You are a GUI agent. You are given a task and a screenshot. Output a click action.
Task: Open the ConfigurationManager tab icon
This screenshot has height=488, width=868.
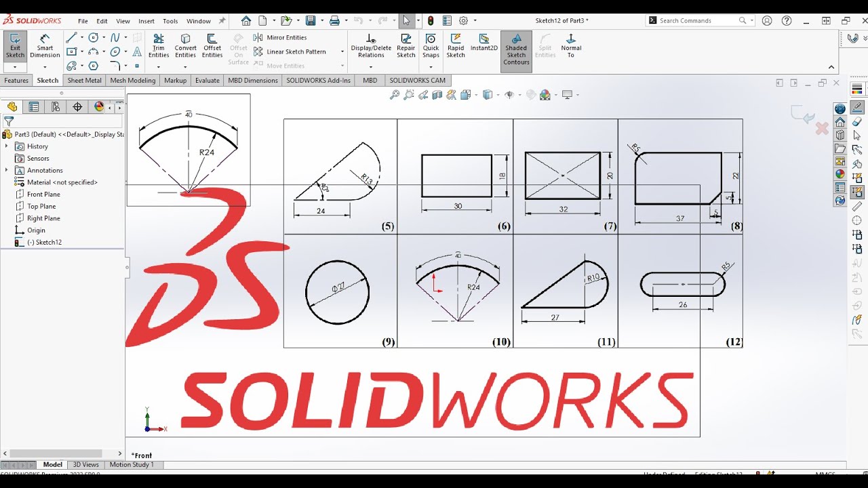pyautogui.click(x=56, y=106)
